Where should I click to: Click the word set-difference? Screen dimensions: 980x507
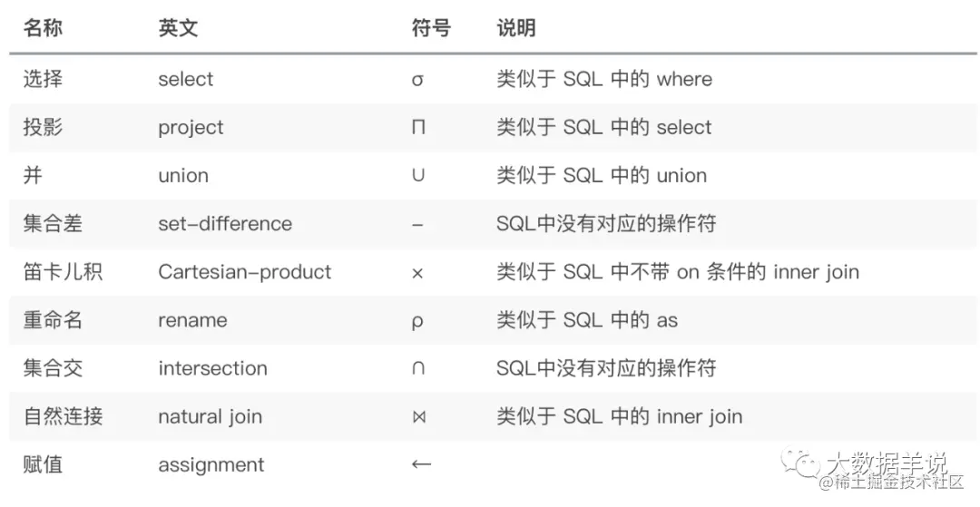[x=225, y=223]
